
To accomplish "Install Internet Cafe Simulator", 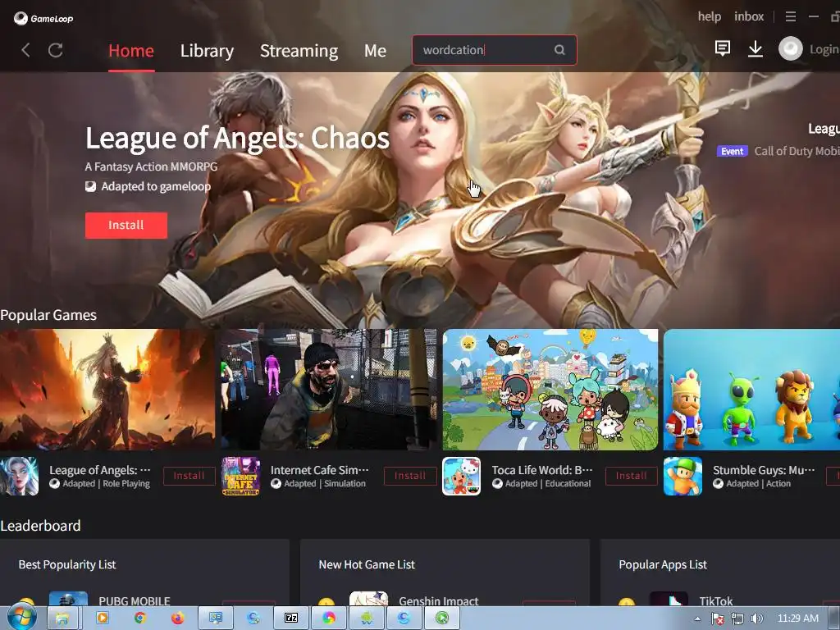I will [x=410, y=476].
